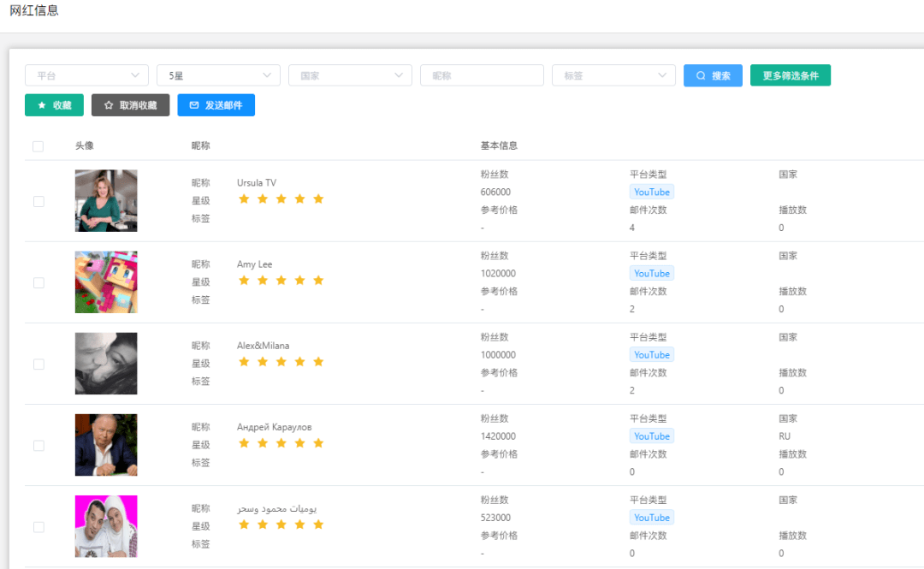
Task: Click the first star of Ursula TV's rating
Action: 244,199
